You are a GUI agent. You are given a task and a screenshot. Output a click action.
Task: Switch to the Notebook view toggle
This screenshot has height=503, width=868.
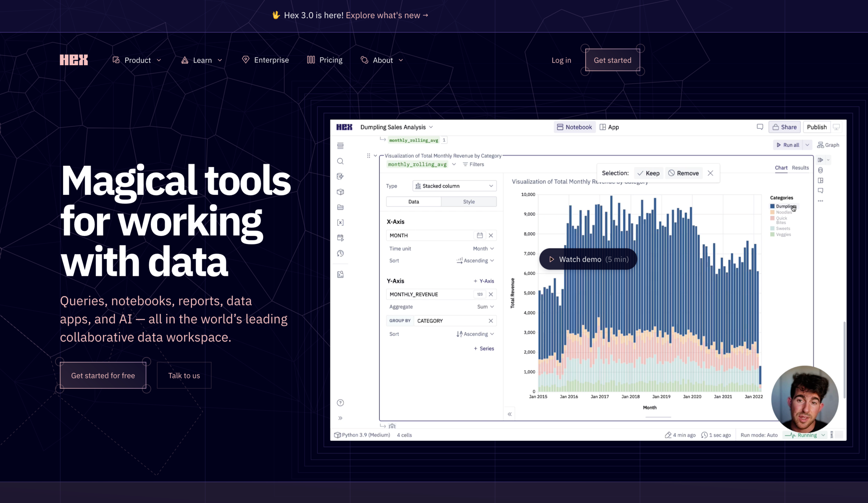click(574, 127)
